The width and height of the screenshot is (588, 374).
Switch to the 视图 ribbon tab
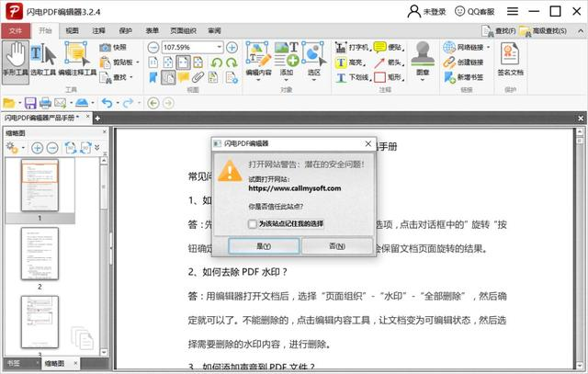pos(72,30)
